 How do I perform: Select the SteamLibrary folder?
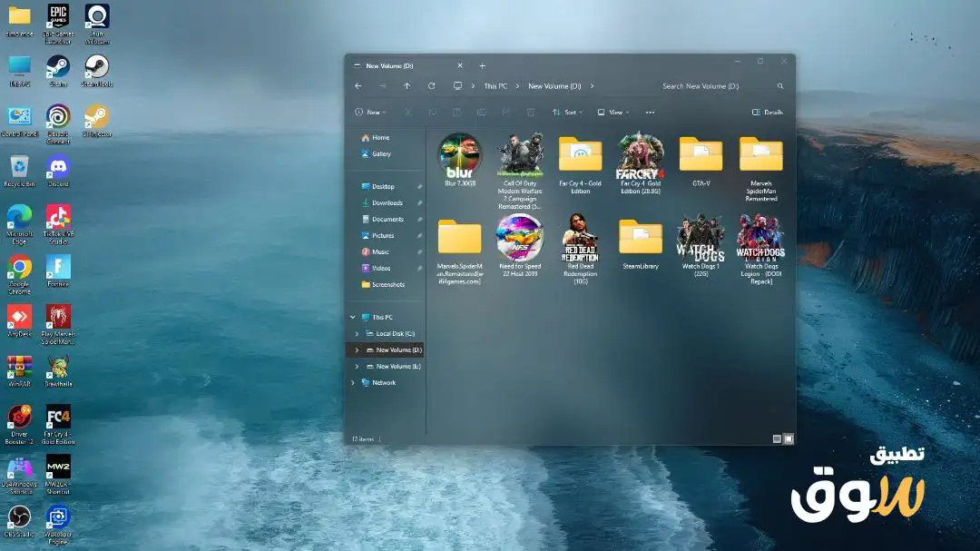(x=641, y=244)
